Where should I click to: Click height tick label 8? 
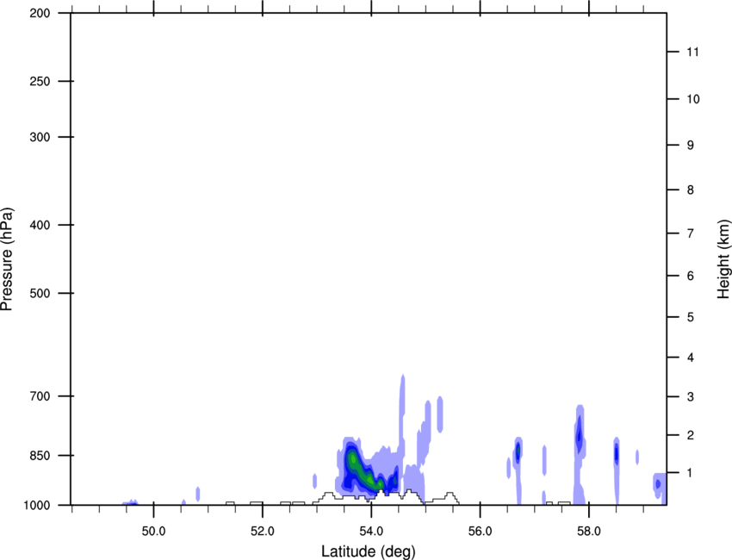coord(691,190)
